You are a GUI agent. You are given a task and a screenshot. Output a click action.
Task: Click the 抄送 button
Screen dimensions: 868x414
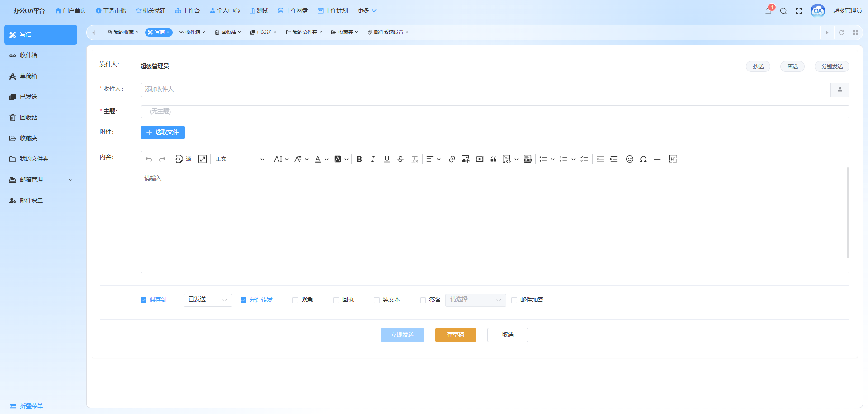tap(758, 66)
